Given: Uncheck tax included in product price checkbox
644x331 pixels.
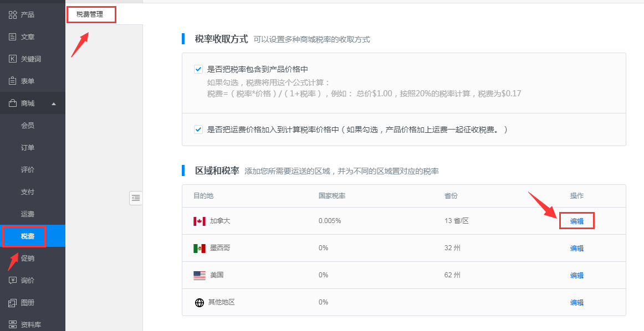Looking at the screenshot, I should (x=198, y=69).
